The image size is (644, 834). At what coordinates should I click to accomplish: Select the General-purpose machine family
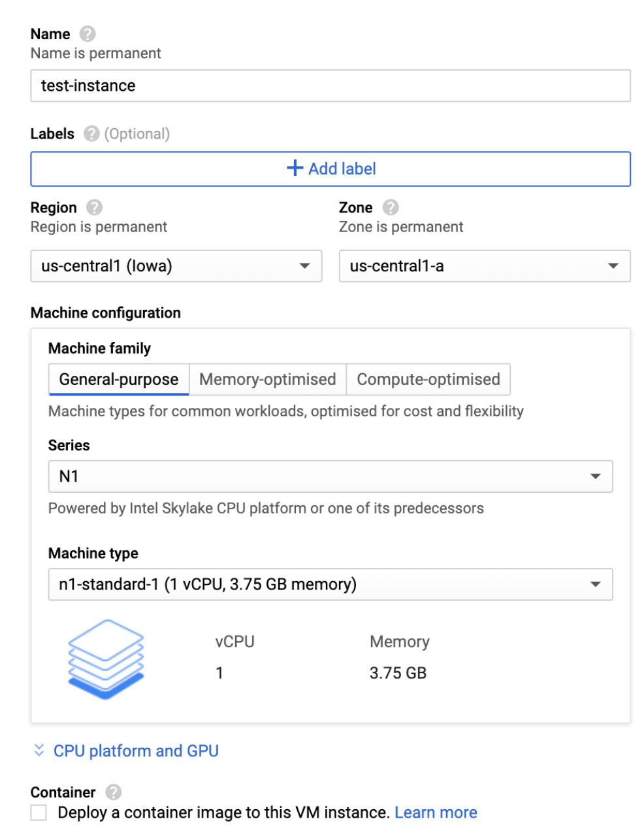click(118, 379)
